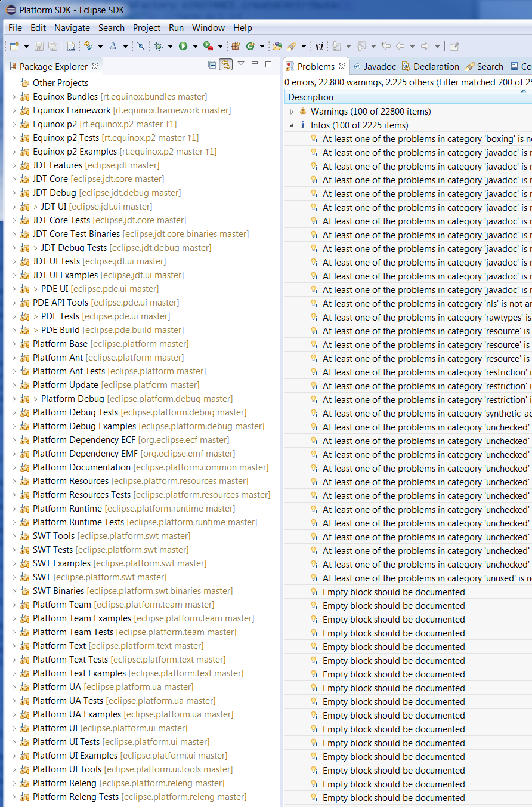Open the Search menu
The image size is (532, 807).
(x=112, y=28)
